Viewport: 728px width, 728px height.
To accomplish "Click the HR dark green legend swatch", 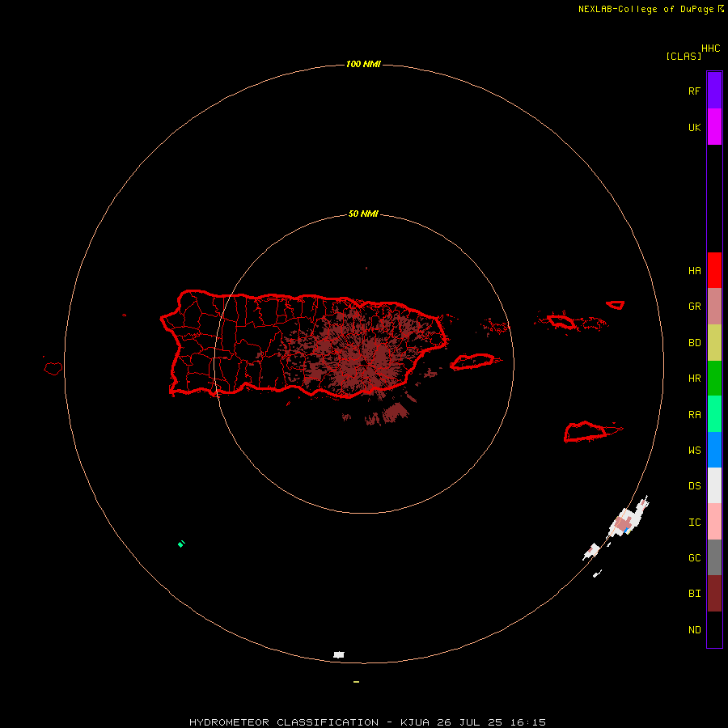I will 714,378.
